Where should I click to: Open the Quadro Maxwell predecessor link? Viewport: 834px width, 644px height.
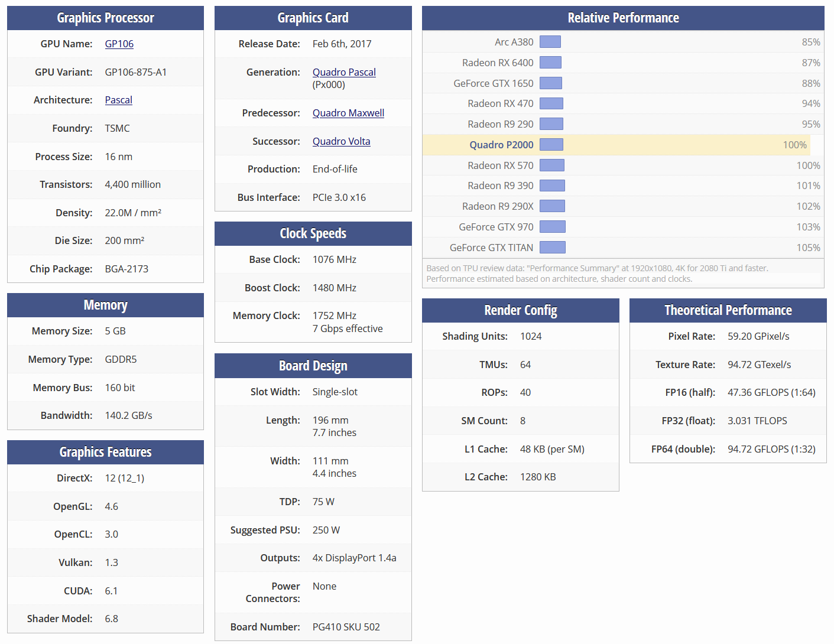pyautogui.click(x=348, y=113)
